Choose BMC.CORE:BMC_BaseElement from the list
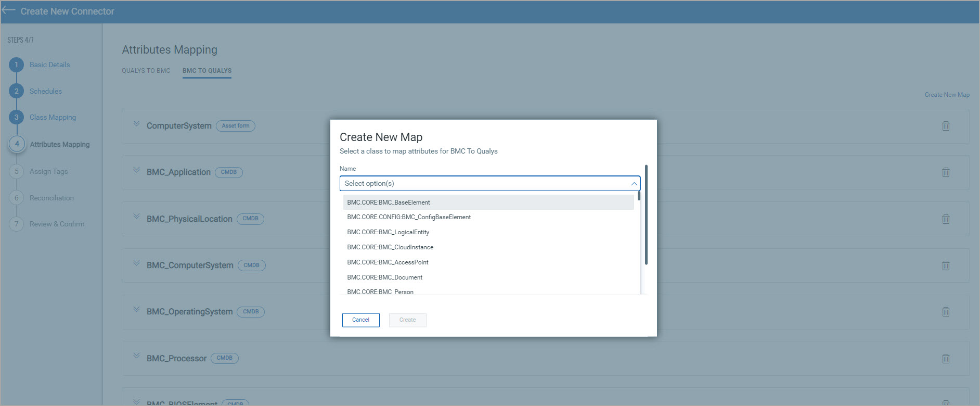The width and height of the screenshot is (980, 406). pos(488,202)
